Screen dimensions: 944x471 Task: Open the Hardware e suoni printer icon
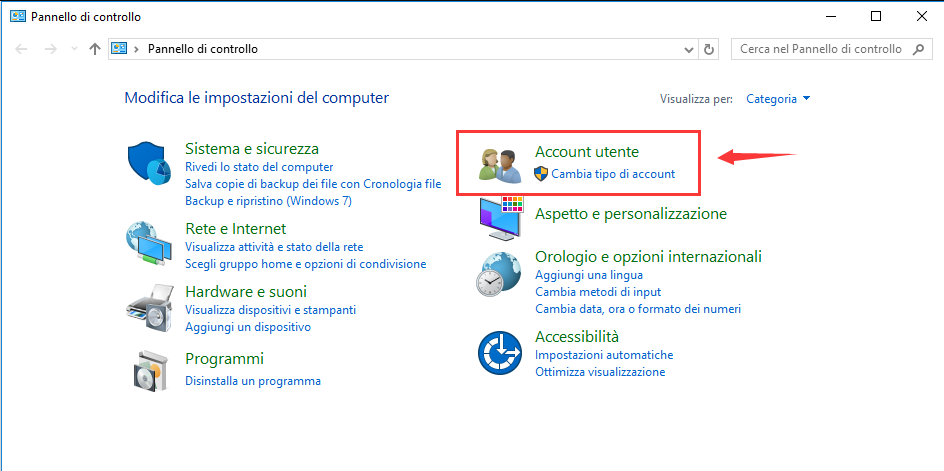coord(149,306)
